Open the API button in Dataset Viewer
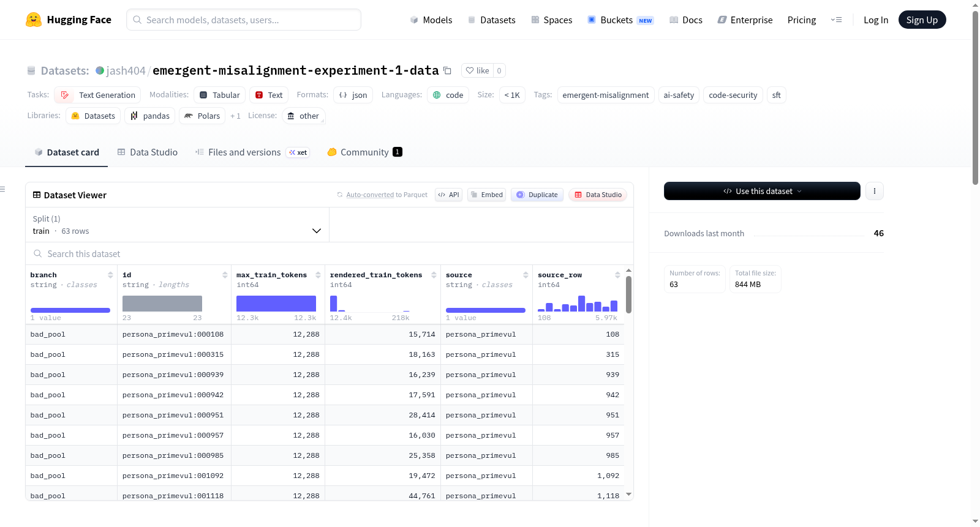 pos(448,195)
